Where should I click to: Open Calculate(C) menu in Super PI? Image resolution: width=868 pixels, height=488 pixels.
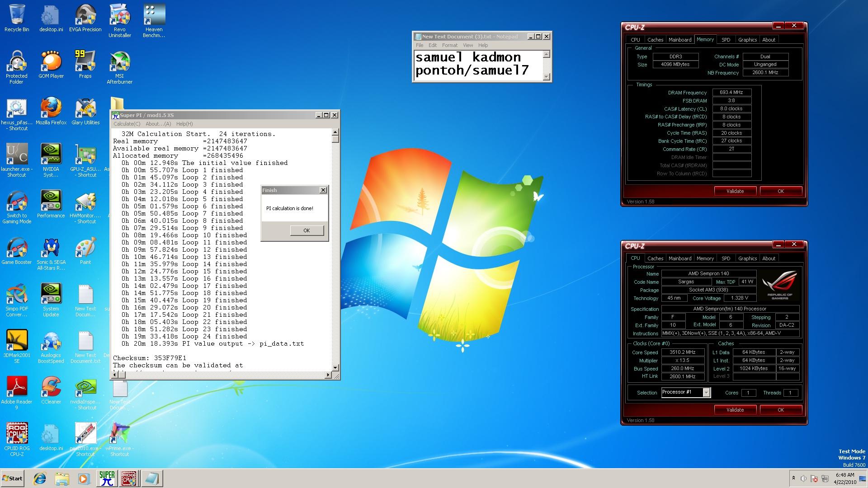(x=127, y=124)
